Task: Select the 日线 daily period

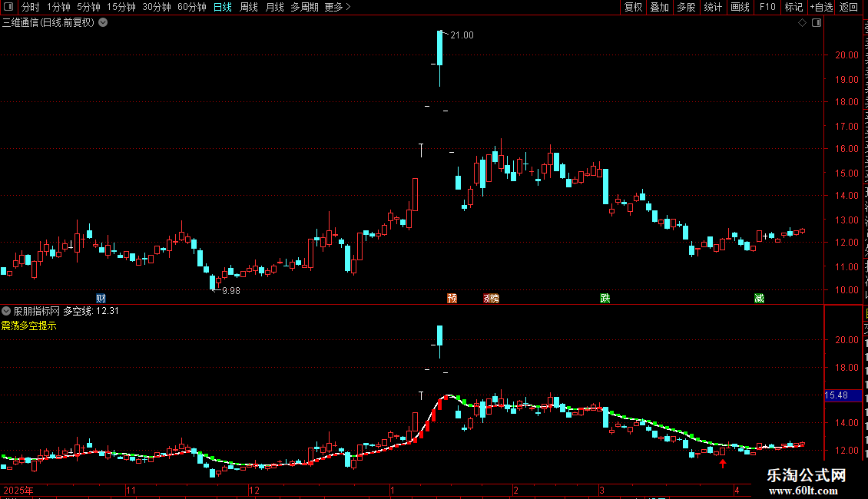Action: point(223,7)
